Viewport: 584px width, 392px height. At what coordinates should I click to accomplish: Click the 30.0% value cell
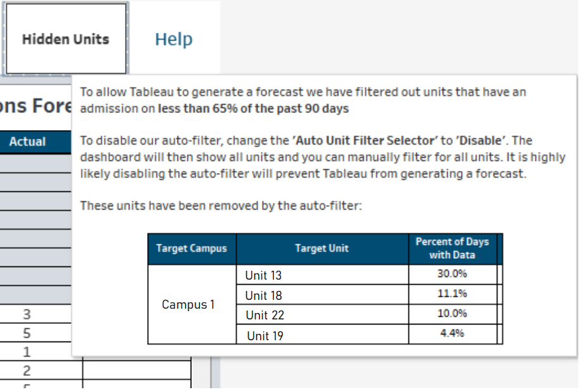point(452,275)
